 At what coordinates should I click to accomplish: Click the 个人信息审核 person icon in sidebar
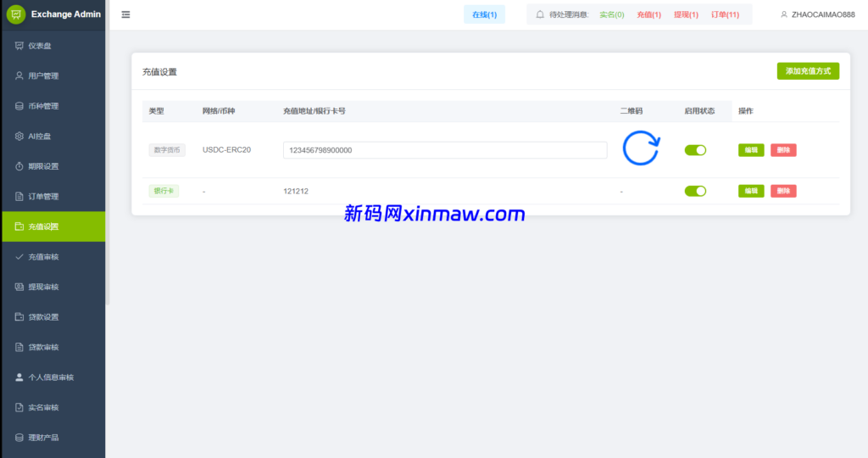[x=19, y=377]
